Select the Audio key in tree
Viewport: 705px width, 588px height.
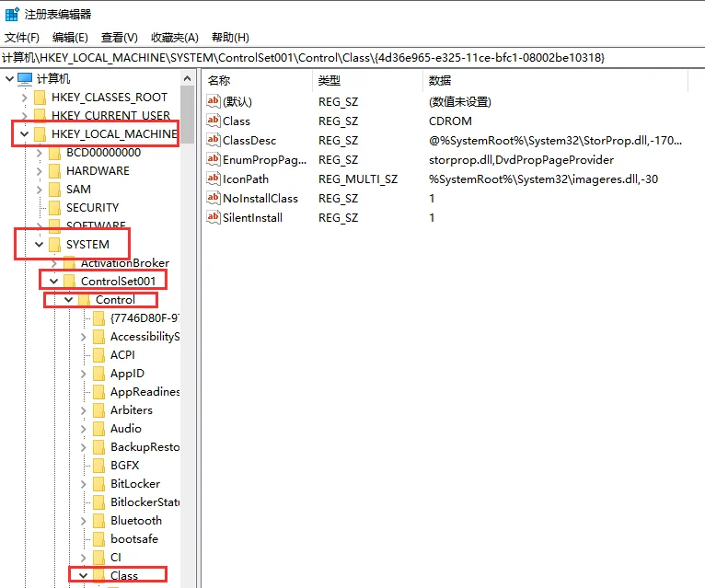pos(126,429)
